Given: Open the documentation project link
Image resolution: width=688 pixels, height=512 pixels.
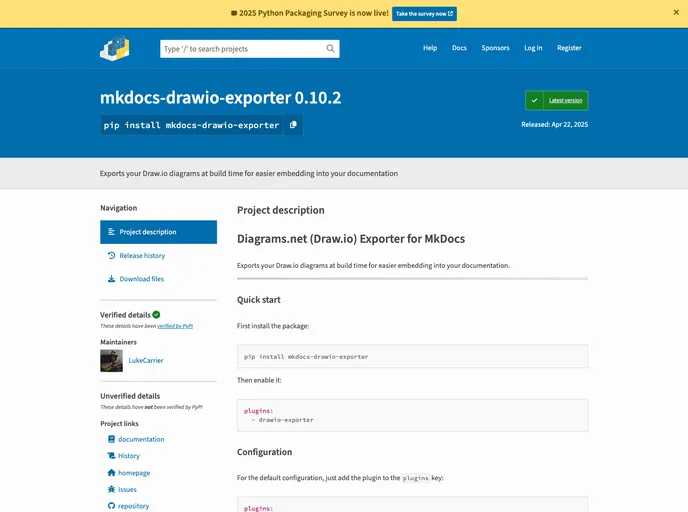Looking at the screenshot, I should [x=141, y=439].
